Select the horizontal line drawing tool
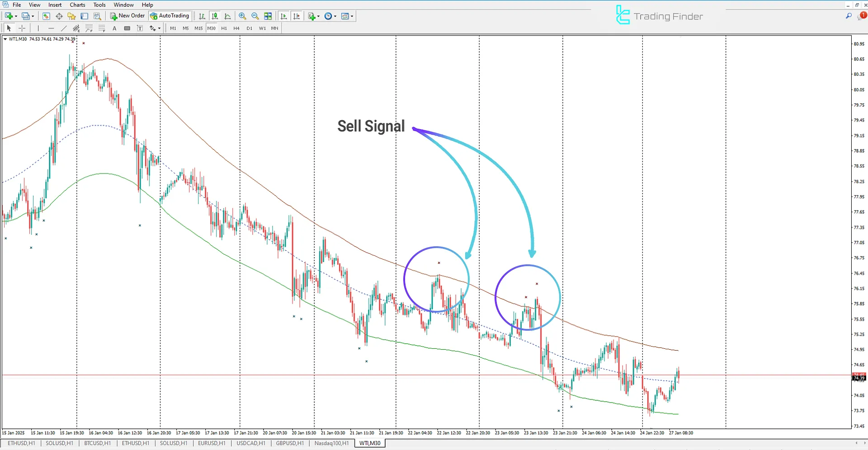The image size is (868, 450). coord(51,28)
